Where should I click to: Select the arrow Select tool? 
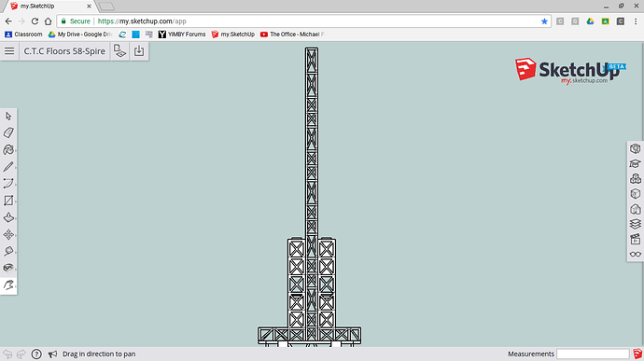pos(8,117)
